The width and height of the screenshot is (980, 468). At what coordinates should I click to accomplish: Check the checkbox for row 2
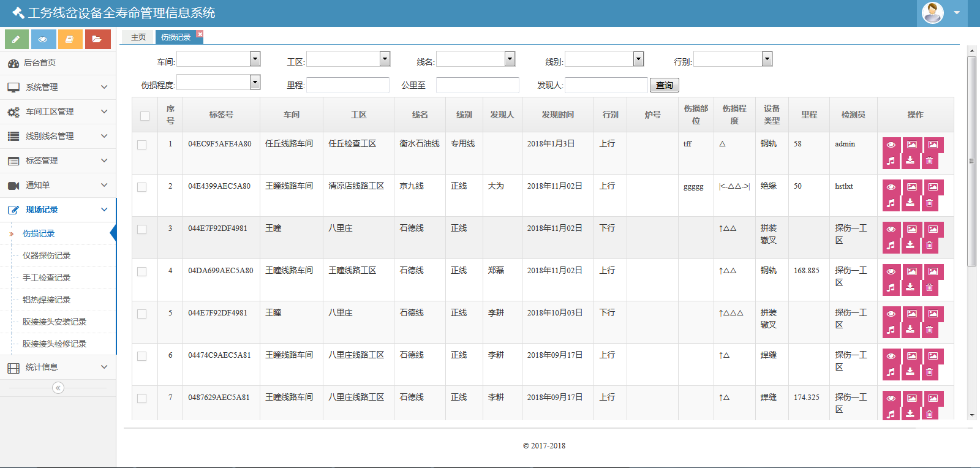click(142, 187)
